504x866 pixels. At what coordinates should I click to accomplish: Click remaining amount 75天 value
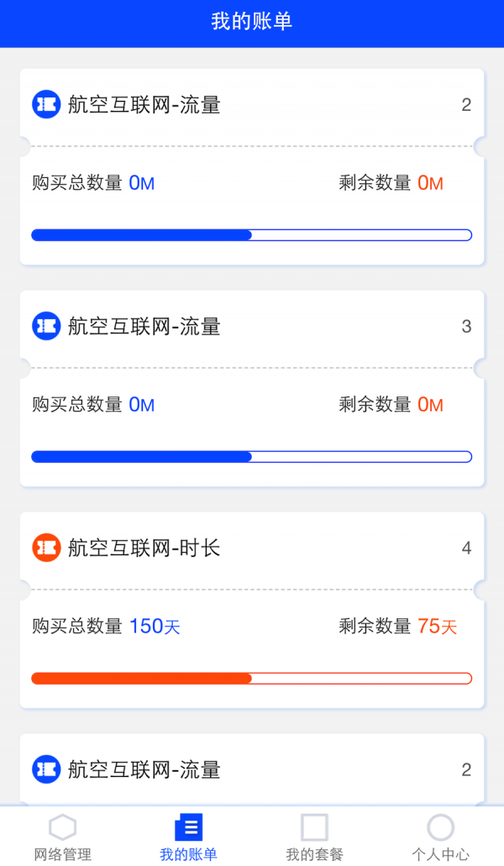coord(437,626)
